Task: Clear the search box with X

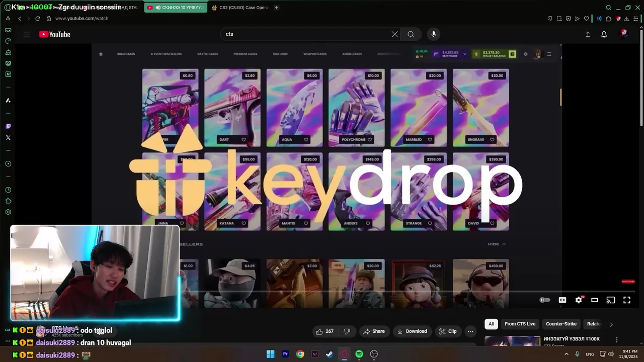Action: point(394,34)
